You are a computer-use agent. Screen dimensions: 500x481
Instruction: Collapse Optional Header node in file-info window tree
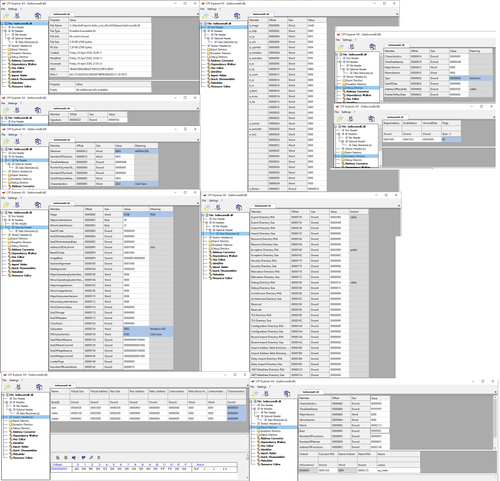click(9, 38)
